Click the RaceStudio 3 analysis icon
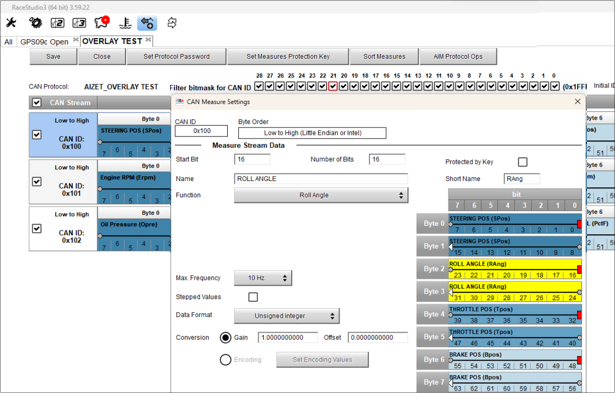Viewport: 615px width, 393px height. 79,23
